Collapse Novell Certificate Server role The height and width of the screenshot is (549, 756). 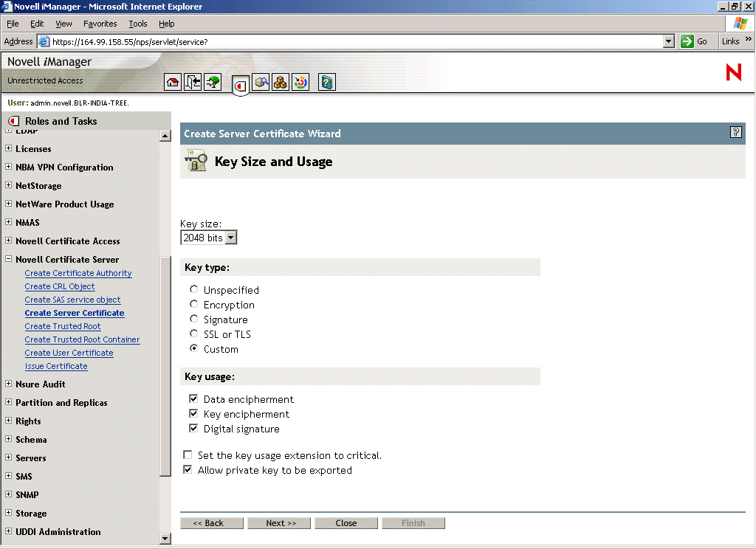(x=9, y=259)
